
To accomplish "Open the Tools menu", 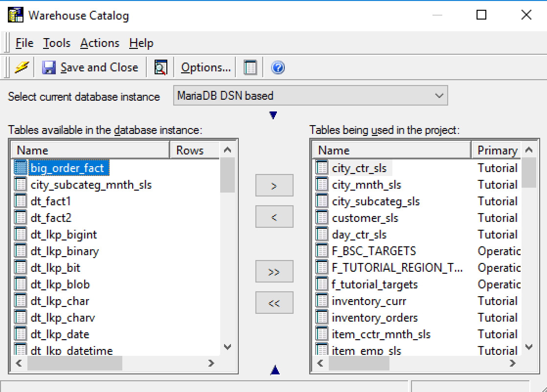I will [x=56, y=43].
